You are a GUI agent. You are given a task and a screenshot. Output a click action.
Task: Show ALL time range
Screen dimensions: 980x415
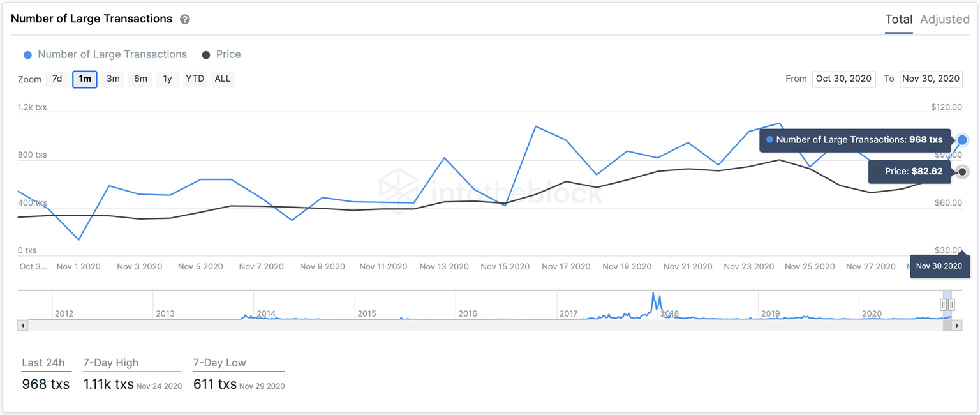pos(223,79)
